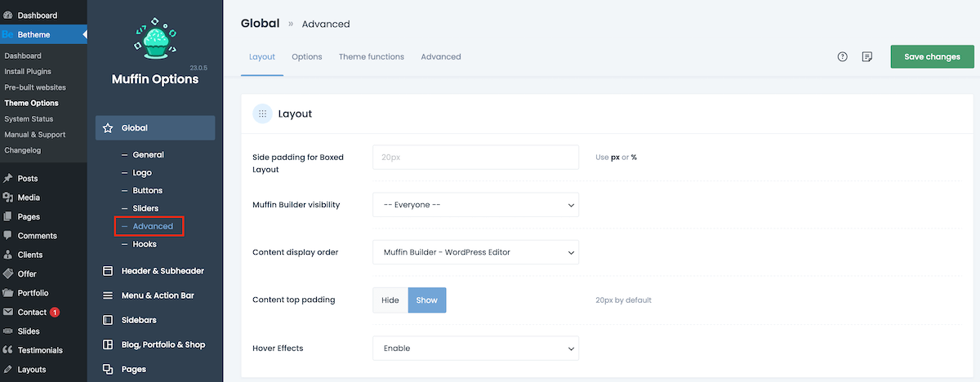This screenshot has width=980, height=382.
Task: Set Content top padding to Hide
Action: tap(390, 300)
